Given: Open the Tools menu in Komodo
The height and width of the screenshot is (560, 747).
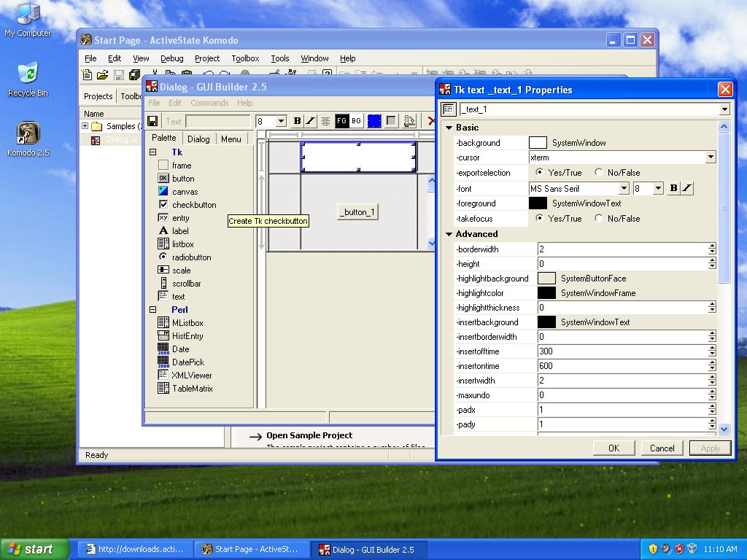Looking at the screenshot, I should (x=280, y=58).
